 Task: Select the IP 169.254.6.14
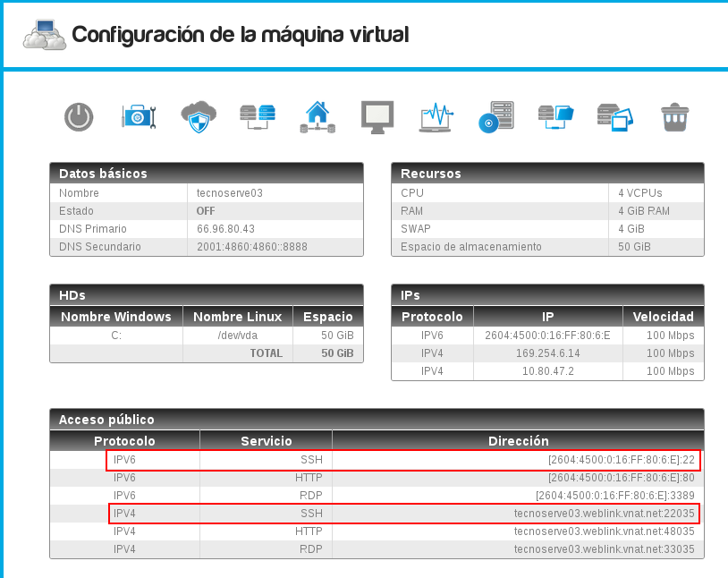[x=548, y=353]
